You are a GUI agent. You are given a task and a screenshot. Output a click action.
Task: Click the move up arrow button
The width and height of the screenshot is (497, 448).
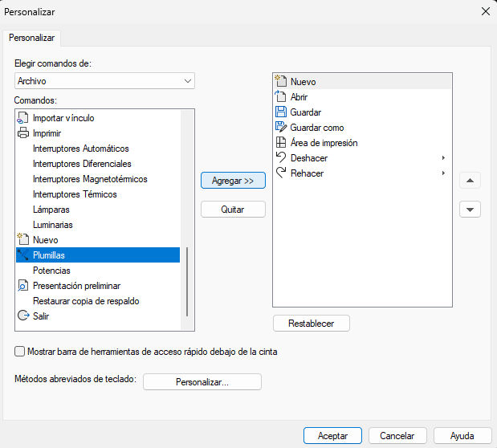click(x=470, y=181)
